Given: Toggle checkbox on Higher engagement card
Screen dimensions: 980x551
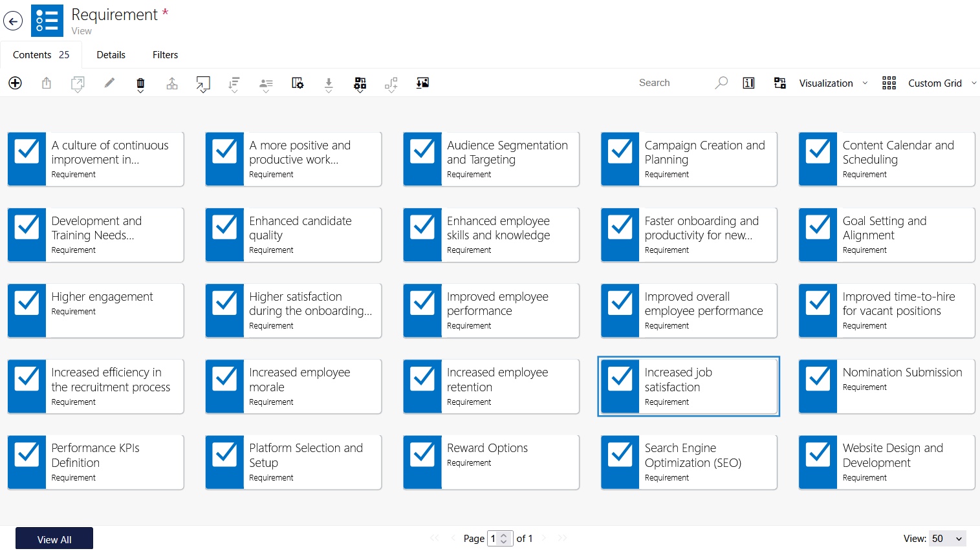Looking at the screenshot, I should click(27, 302).
